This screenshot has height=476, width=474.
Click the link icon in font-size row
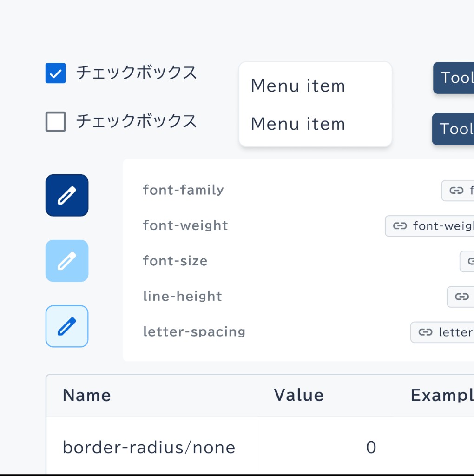click(471, 261)
